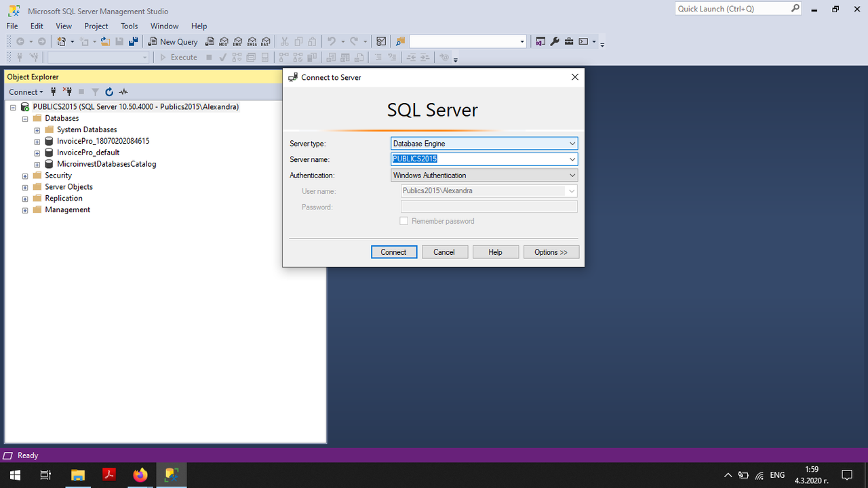Click the Options >> button
Viewport: 868px width, 488px height.
point(551,251)
